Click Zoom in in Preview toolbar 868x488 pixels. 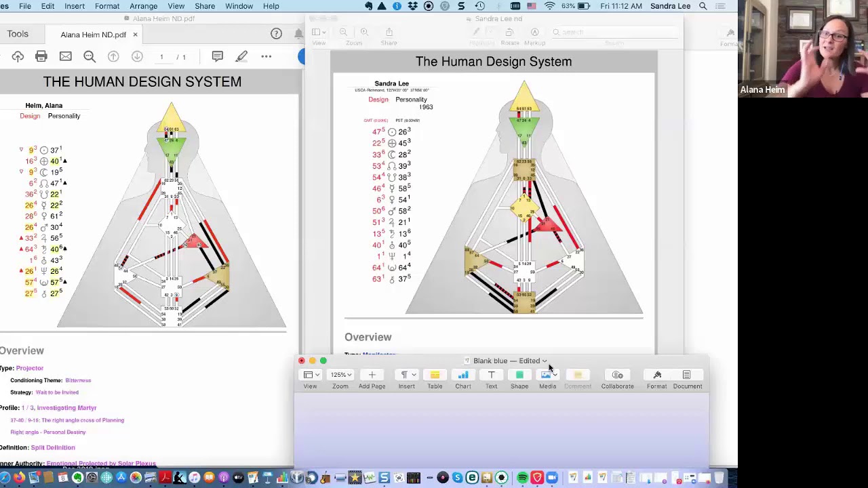click(x=364, y=32)
